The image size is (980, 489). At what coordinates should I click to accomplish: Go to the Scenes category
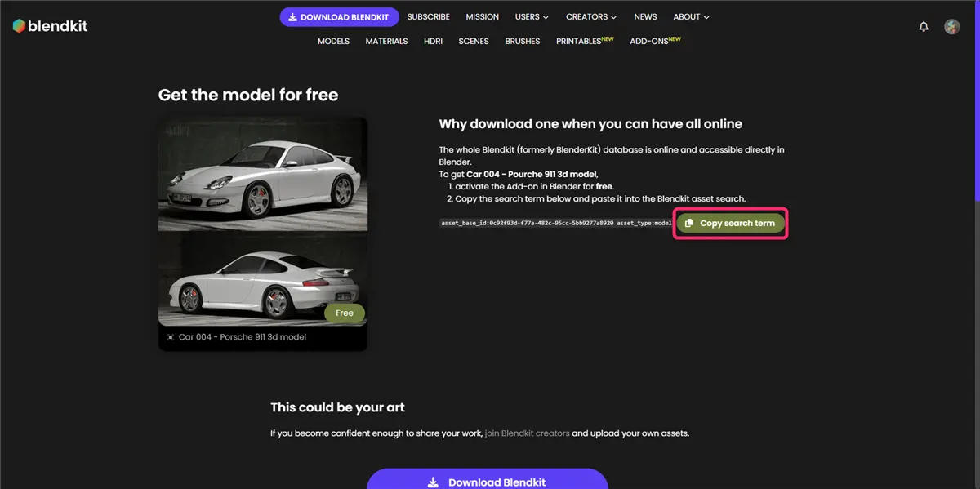click(474, 41)
